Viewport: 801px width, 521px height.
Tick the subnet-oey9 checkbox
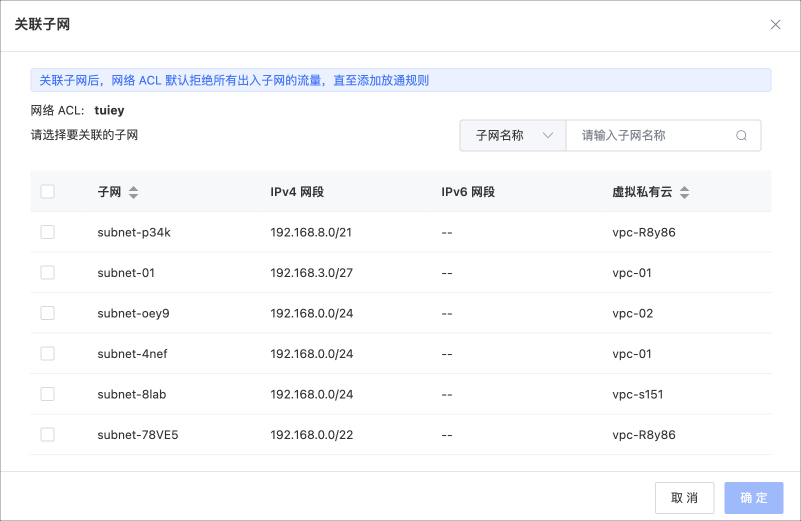click(47, 313)
